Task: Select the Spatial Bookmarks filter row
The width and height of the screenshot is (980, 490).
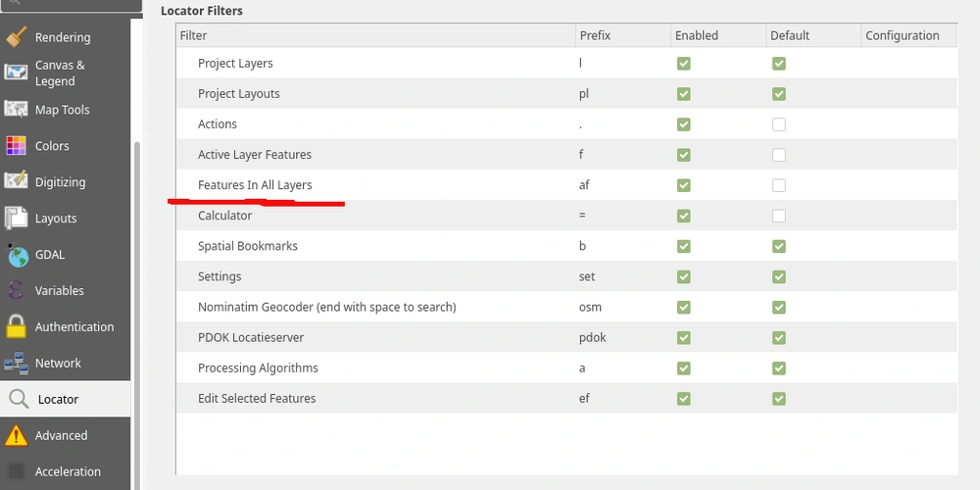Action: [x=566, y=246]
